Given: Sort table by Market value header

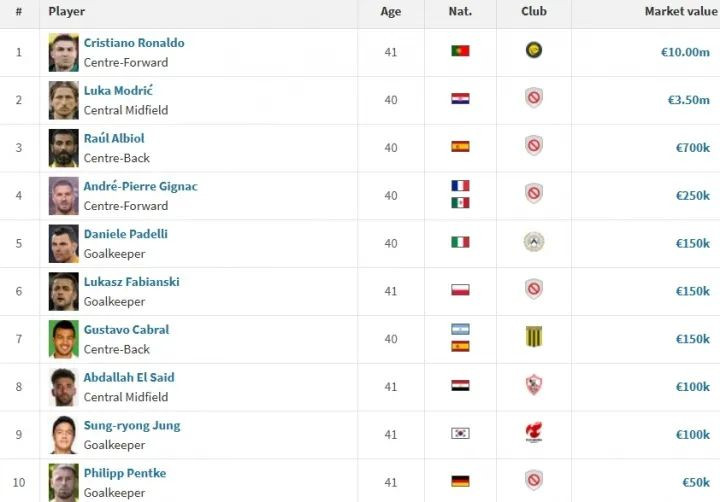Looking at the screenshot, I should [x=681, y=11].
